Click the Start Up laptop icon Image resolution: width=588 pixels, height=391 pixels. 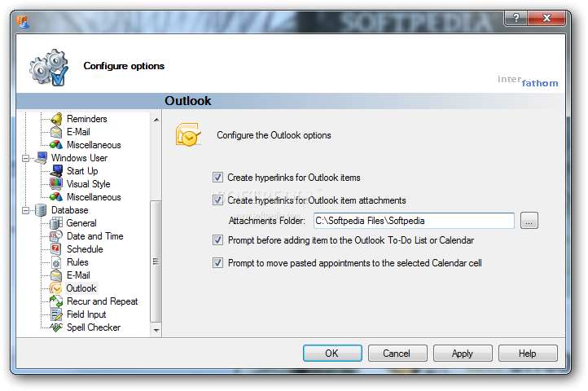point(56,171)
